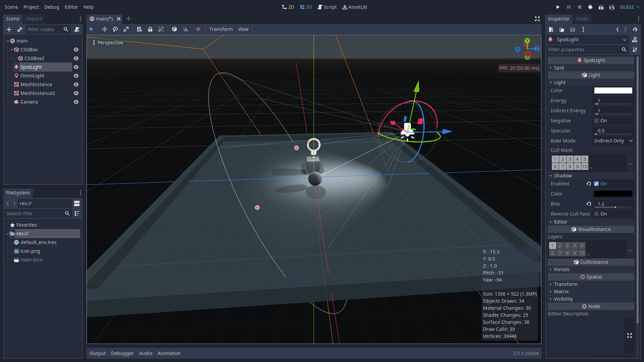Instance a scene file in the Scene dock
Image resolution: width=644 pixels, height=362 pixels.
[x=19, y=29]
